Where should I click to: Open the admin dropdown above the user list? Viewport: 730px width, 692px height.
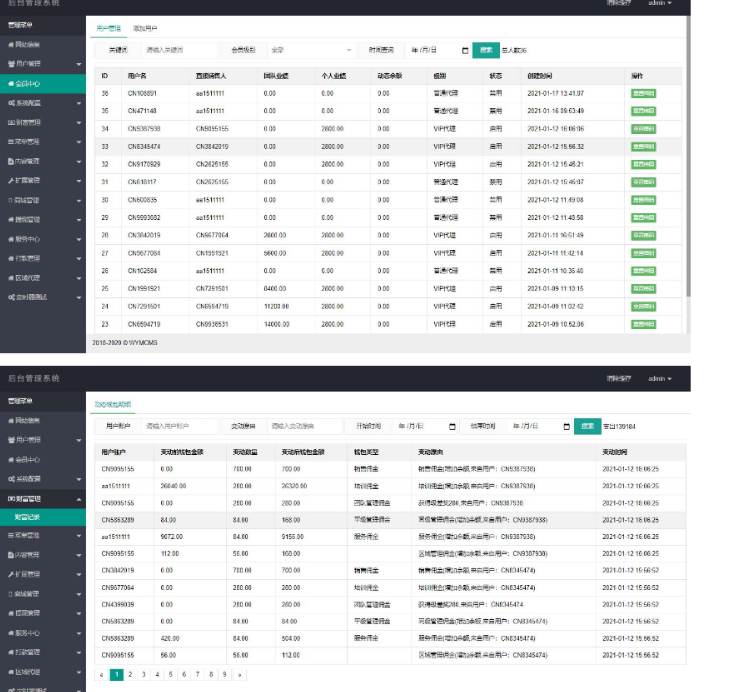[x=659, y=4]
